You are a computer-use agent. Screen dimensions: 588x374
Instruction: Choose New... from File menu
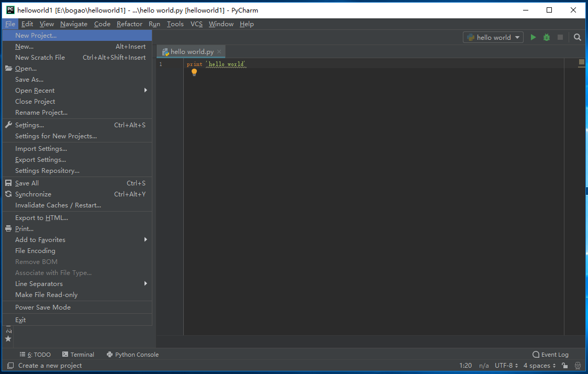(x=77, y=47)
